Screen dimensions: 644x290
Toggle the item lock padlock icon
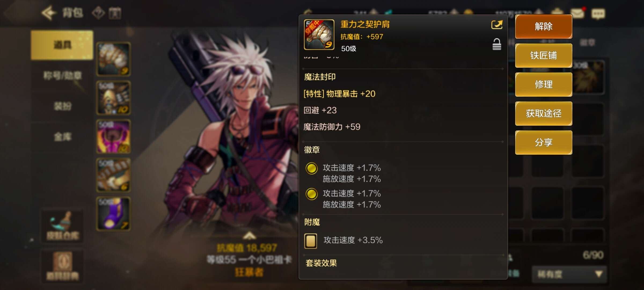[x=497, y=44]
